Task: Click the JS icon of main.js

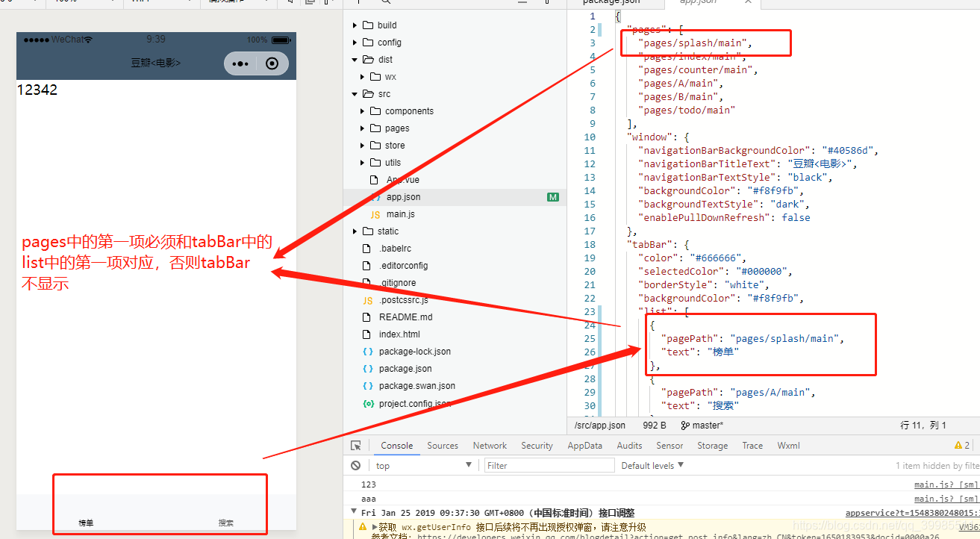Action: pyautogui.click(x=375, y=214)
